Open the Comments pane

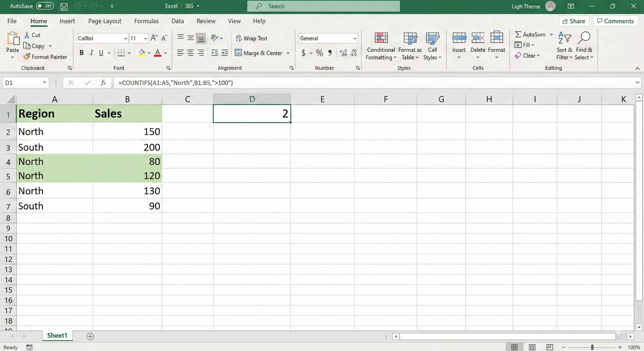coord(615,21)
